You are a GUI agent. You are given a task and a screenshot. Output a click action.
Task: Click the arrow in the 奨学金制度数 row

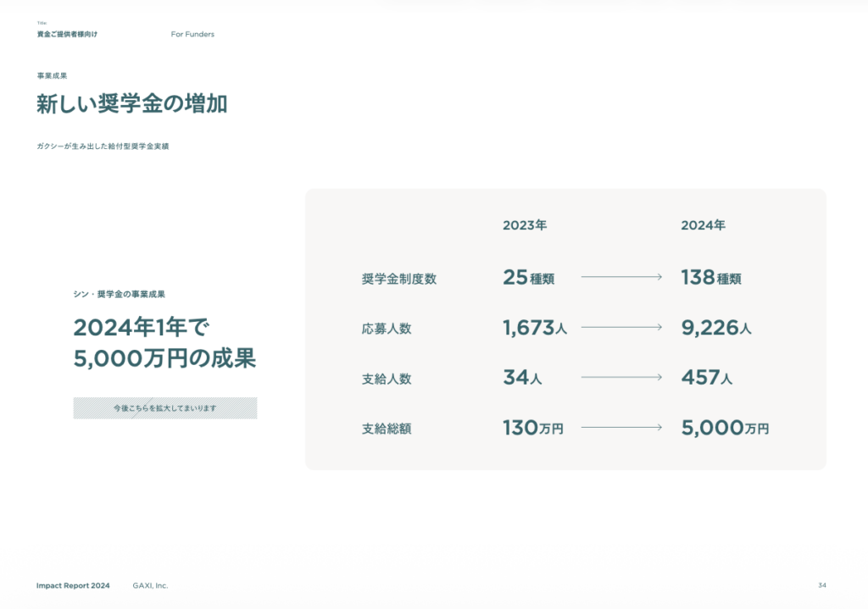[x=620, y=277]
